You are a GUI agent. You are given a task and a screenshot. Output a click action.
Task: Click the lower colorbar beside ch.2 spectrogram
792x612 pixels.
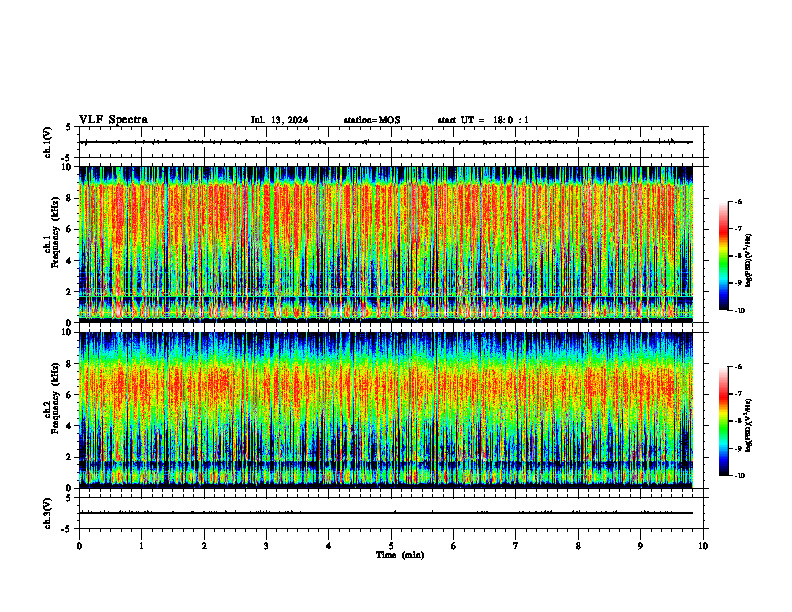click(x=723, y=421)
